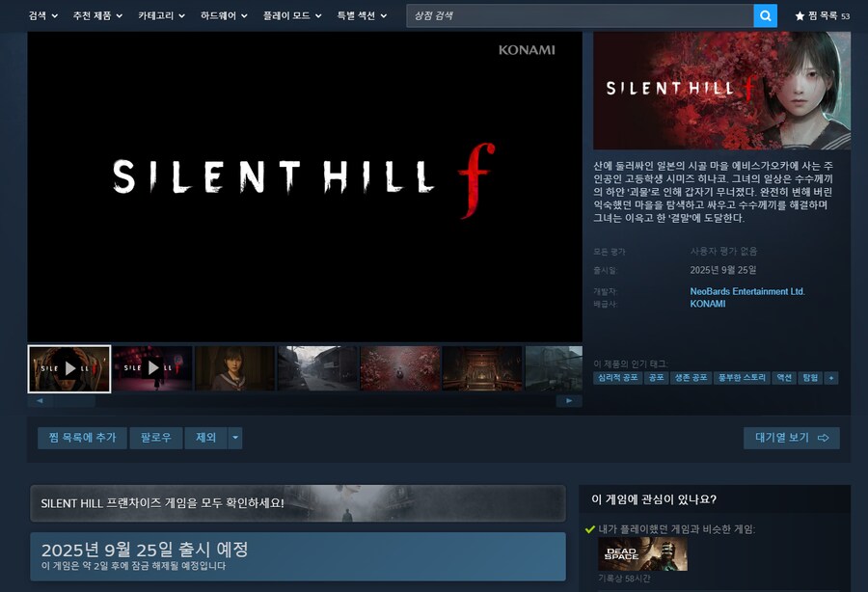The height and width of the screenshot is (592, 868).
Task: Expand the 제외 (ignore) options dropdown arrow
Action: (x=234, y=438)
